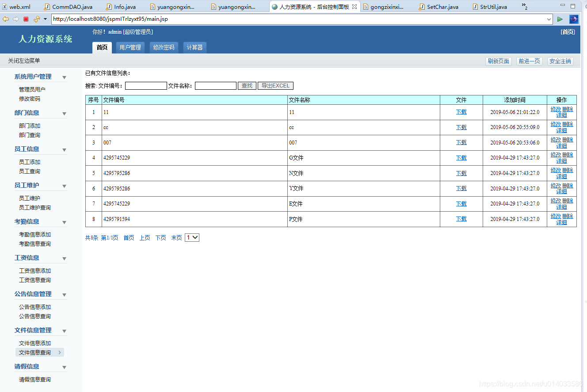Show hidden editor tabs list

[525, 6]
